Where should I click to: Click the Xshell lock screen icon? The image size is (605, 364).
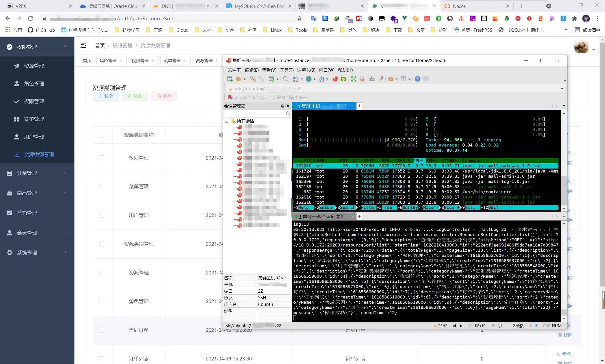click(x=362, y=79)
